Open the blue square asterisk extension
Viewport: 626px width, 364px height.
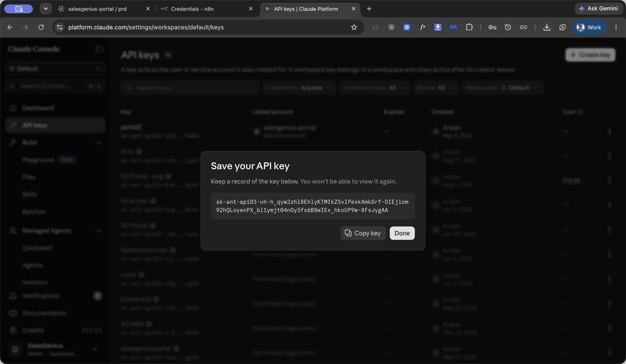(407, 27)
